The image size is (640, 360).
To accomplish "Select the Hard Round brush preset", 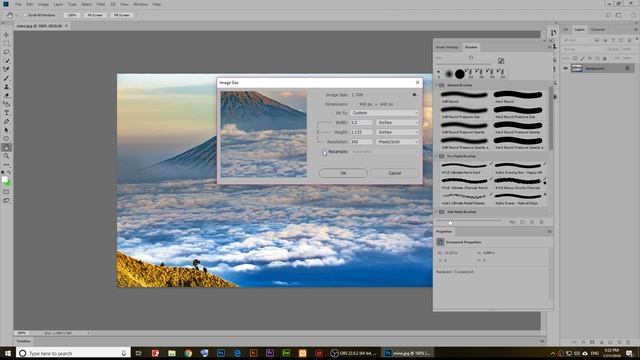I will tap(518, 97).
